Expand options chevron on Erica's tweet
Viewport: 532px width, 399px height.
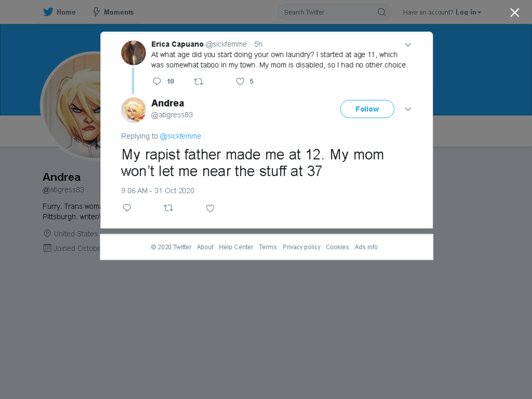click(x=408, y=45)
